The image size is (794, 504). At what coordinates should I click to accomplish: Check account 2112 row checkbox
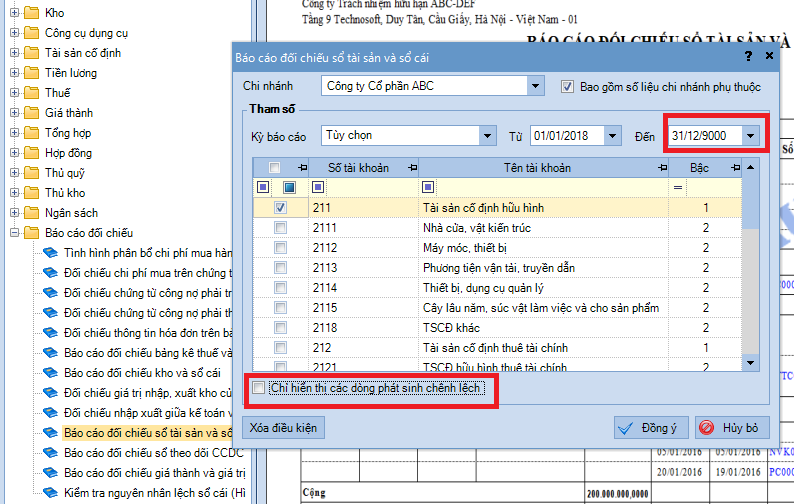pos(281,248)
